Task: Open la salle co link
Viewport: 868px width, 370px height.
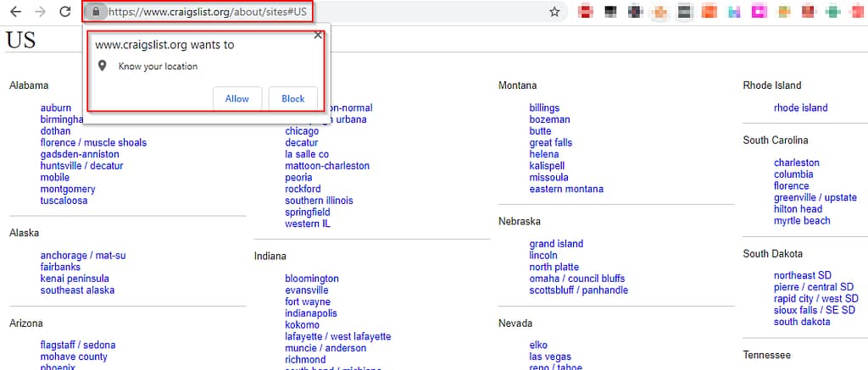Action: coord(307,154)
